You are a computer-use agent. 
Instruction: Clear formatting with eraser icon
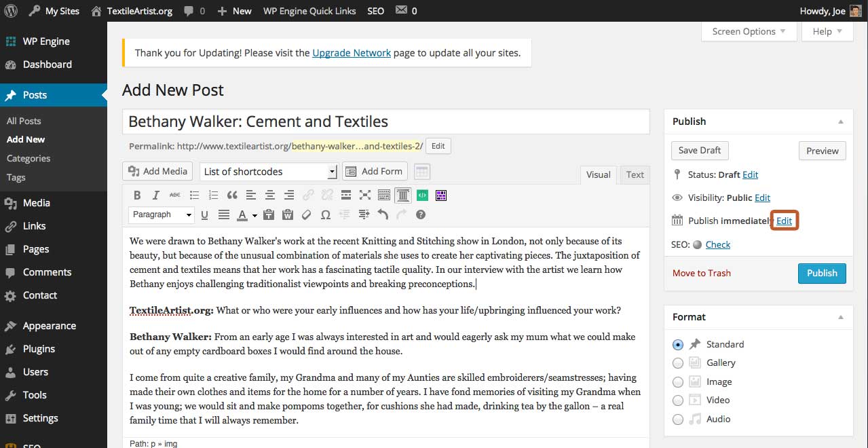[306, 215]
